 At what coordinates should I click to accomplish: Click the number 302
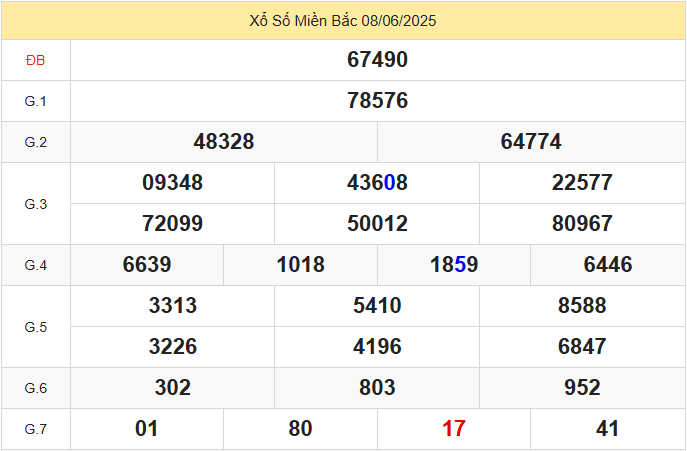tap(173, 387)
